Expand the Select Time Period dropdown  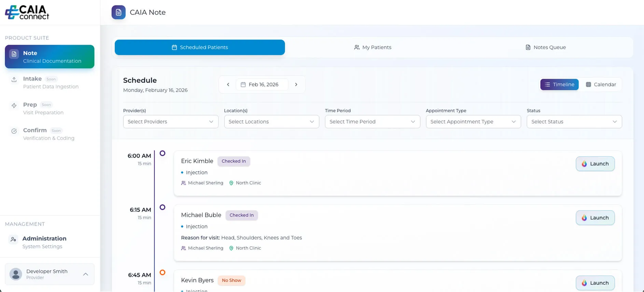[372, 122]
